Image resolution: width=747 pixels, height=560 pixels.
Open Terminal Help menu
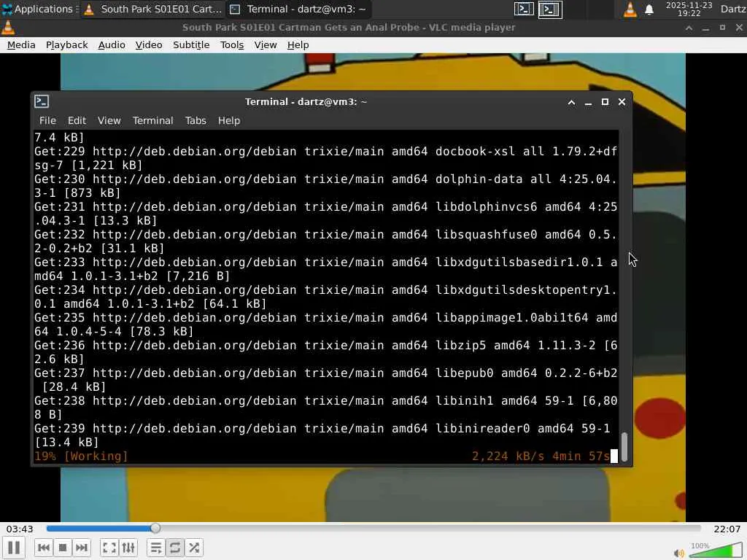pos(229,120)
